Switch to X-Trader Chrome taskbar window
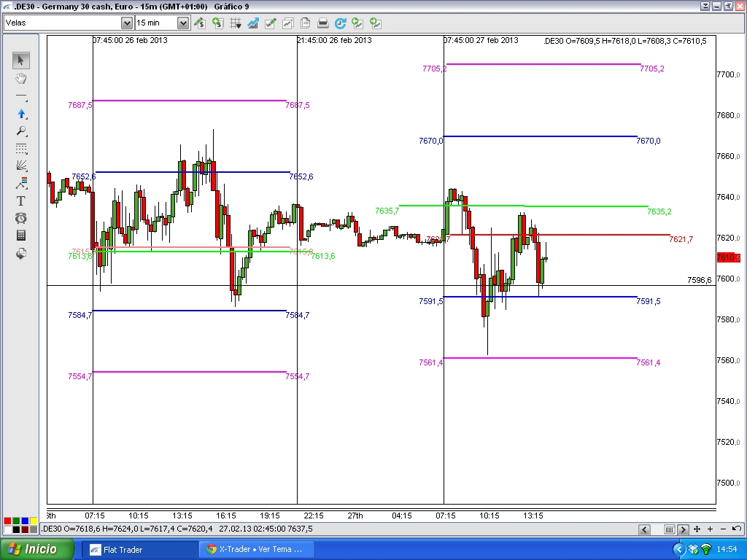Viewport: 747px width, 560px height. point(258,550)
